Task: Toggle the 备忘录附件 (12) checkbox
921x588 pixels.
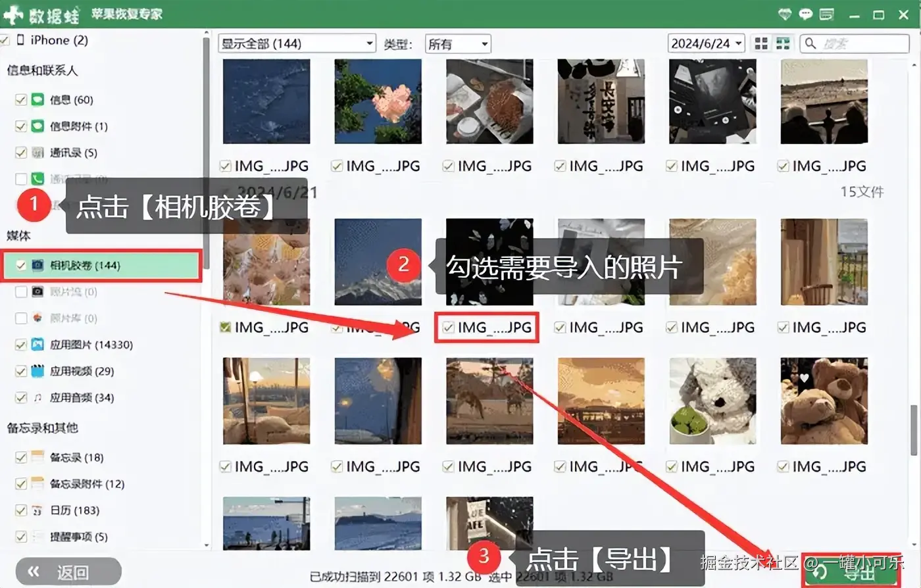Action: pos(20,483)
